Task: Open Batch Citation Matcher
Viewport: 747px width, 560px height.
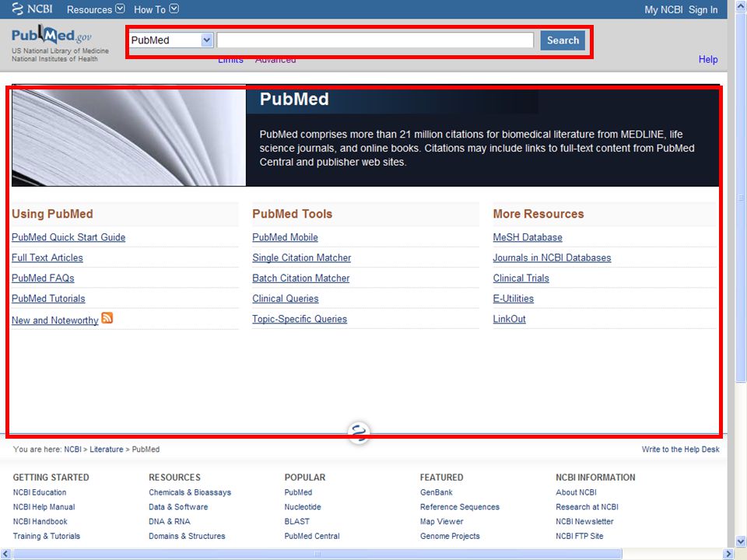Action: click(x=300, y=278)
